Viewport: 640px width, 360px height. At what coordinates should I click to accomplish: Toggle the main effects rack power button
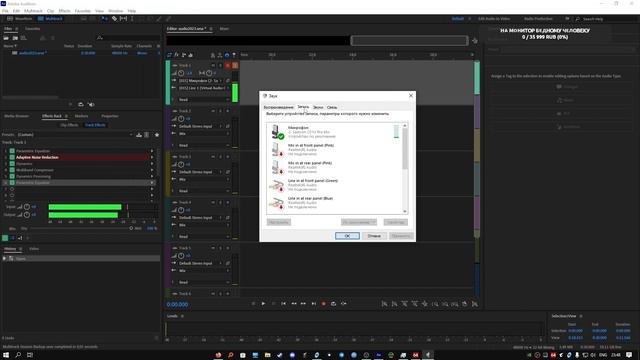(x=5, y=238)
